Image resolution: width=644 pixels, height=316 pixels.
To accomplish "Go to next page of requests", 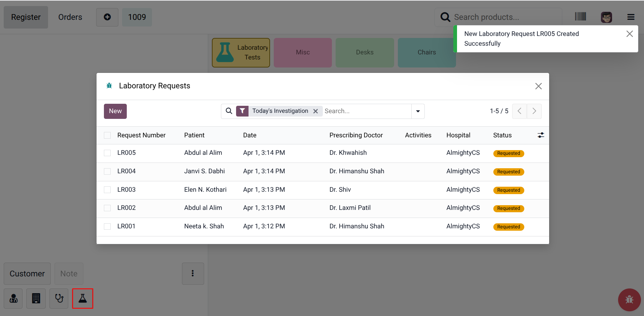I will click(x=534, y=111).
